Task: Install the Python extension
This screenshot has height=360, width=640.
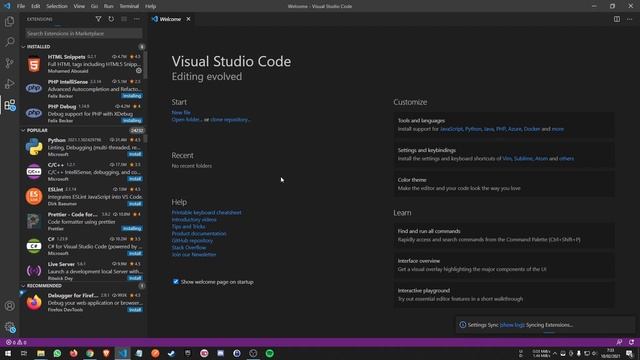Action: point(135,154)
